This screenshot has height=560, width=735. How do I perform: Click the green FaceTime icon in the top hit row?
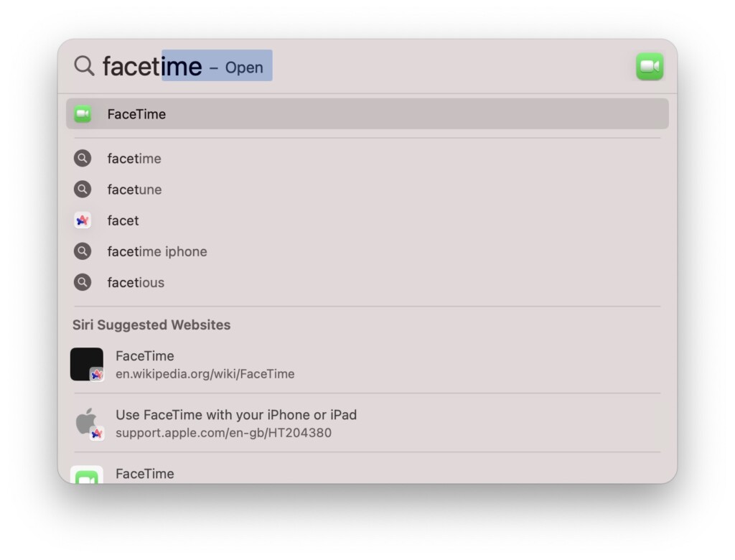click(83, 114)
